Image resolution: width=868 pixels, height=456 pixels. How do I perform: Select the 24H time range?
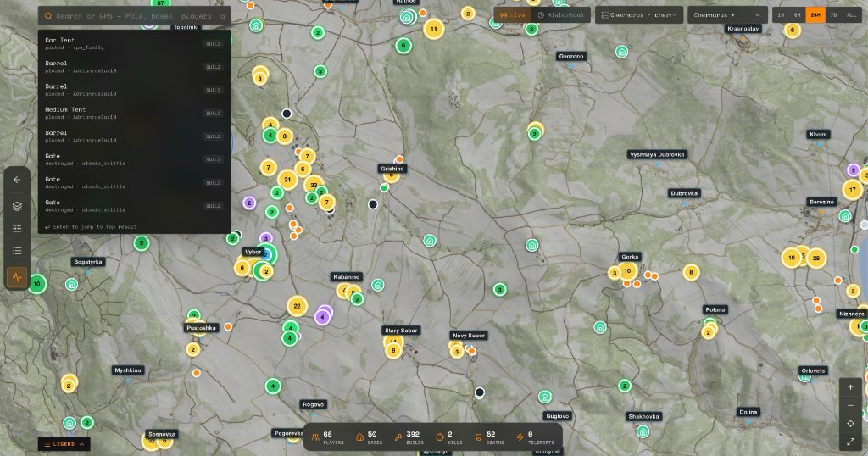click(x=815, y=15)
